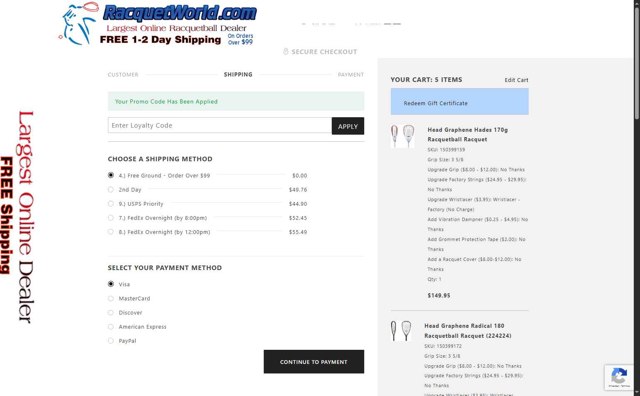
Task: Choose American Express payment method
Action: pyautogui.click(x=111, y=327)
